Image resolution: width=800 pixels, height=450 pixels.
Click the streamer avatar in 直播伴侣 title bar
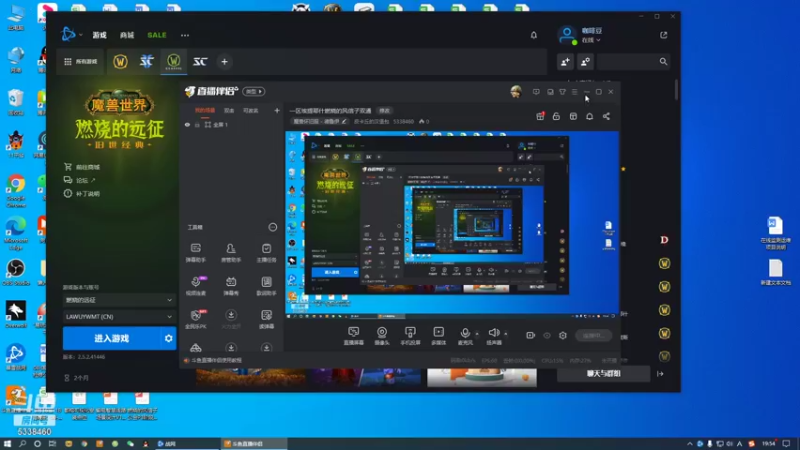(x=516, y=92)
